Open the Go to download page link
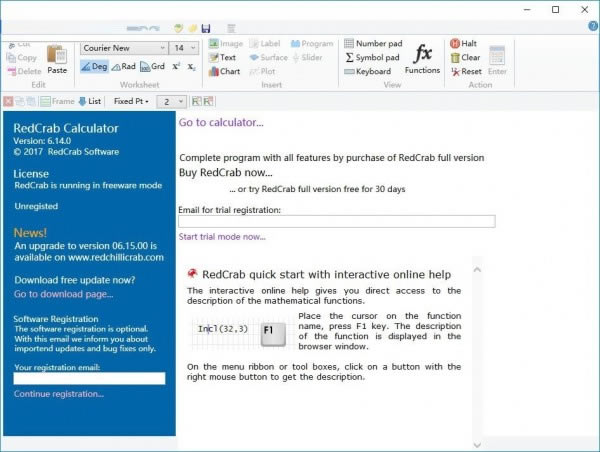The height and width of the screenshot is (452, 600). tap(63, 294)
